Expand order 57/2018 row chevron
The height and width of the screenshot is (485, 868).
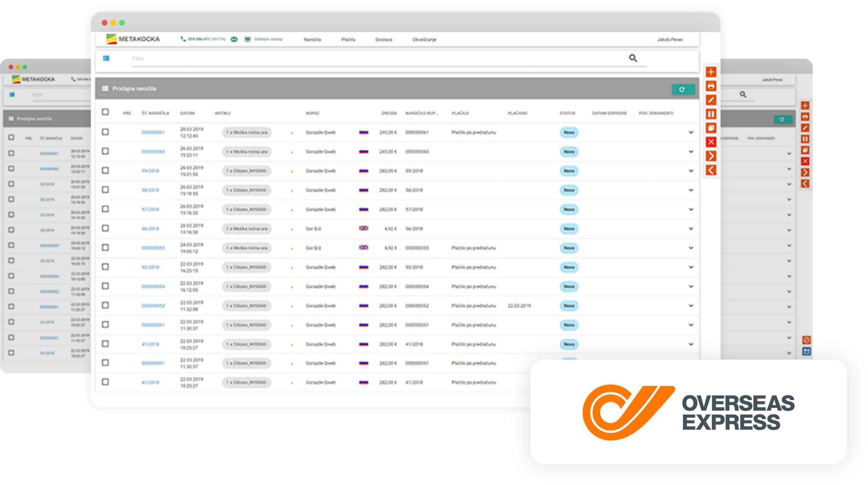coord(691,209)
